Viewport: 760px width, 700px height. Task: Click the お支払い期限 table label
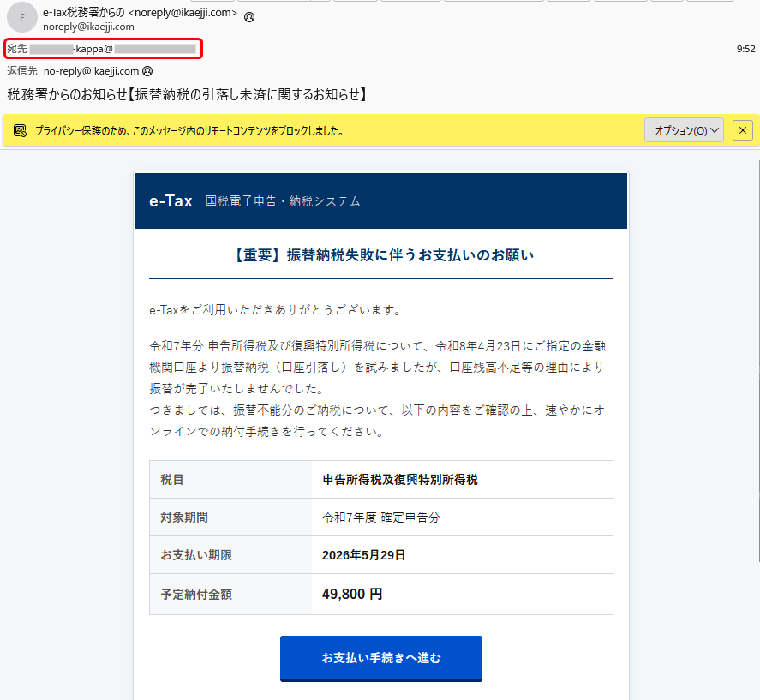[x=196, y=555]
